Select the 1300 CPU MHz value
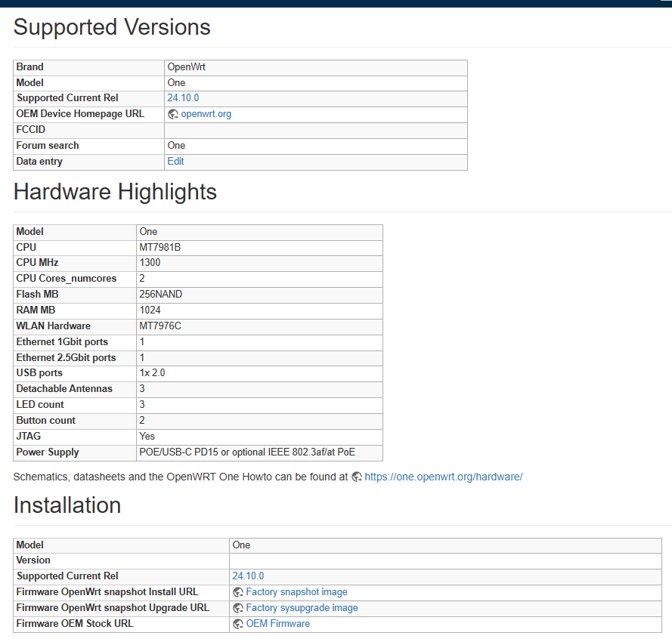 point(150,263)
